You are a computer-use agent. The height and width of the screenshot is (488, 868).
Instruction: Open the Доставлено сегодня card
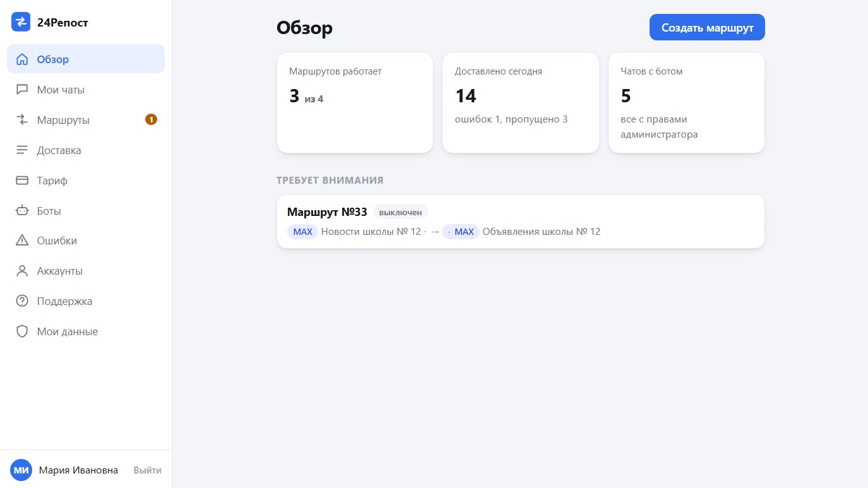pyautogui.click(x=521, y=102)
